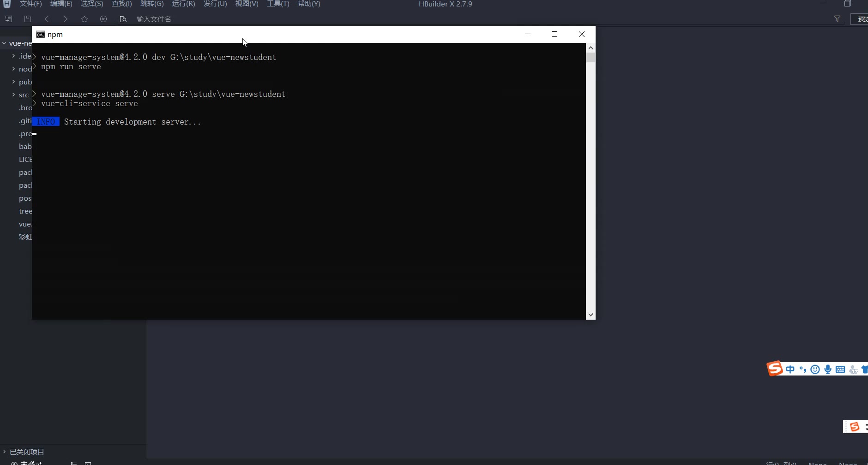Click the npm console scroll down arrow
The width and height of the screenshot is (868, 465).
pos(591,315)
